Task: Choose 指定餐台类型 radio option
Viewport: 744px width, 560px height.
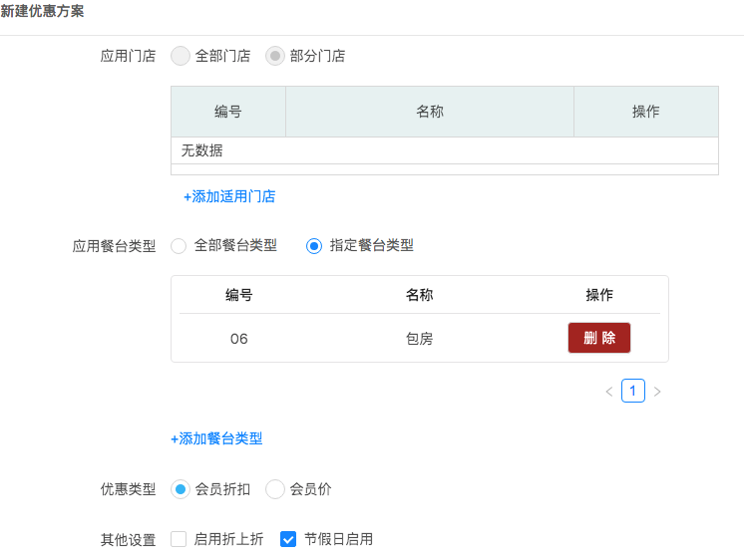Action: pos(314,245)
